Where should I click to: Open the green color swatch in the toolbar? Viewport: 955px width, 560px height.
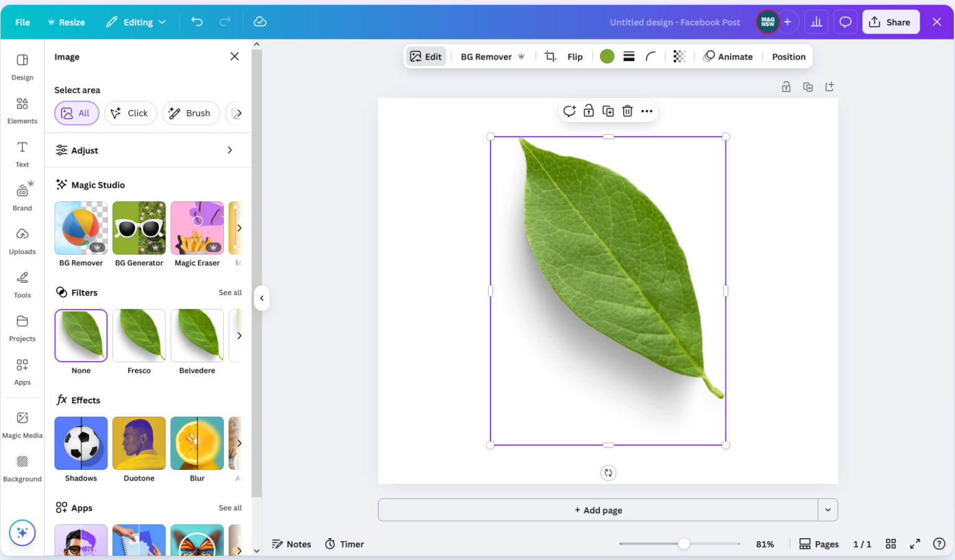[x=607, y=56]
